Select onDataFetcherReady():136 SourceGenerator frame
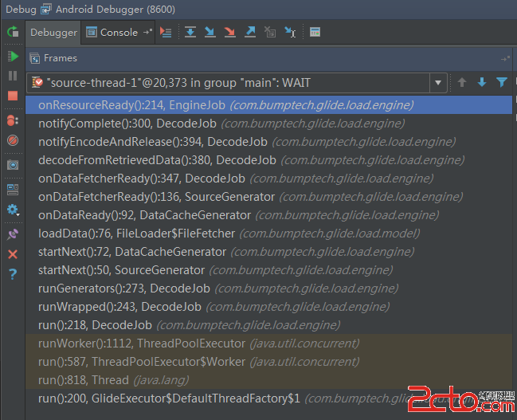Viewport: 517px width, 420px height. pyautogui.click(x=268, y=197)
